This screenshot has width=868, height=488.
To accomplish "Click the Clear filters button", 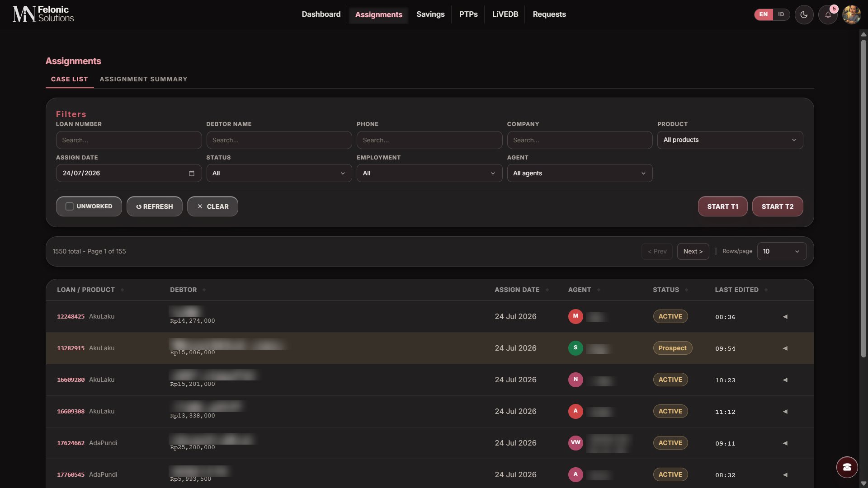I will tap(212, 206).
